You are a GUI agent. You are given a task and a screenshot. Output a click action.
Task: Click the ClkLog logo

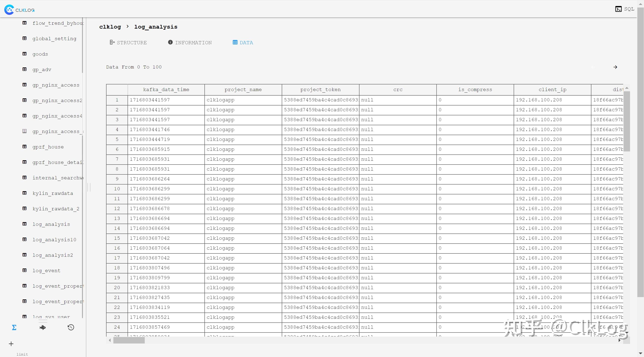[x=20, y=10]
